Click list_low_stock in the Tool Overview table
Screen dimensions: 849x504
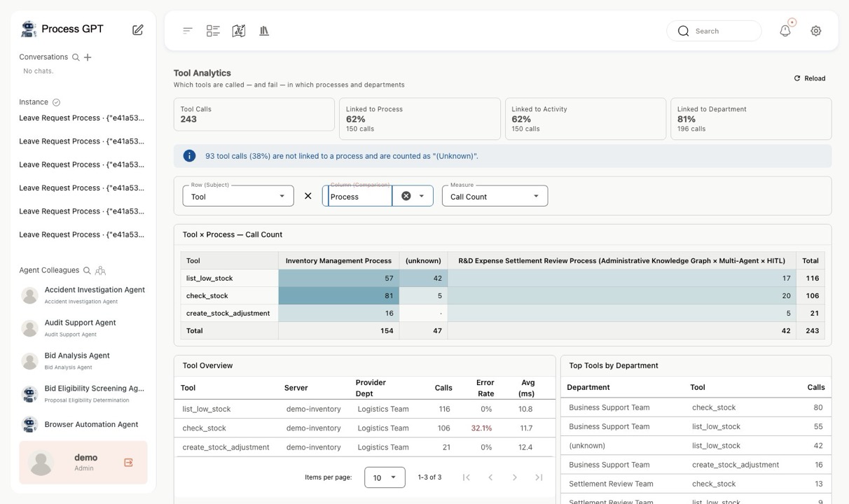pos(206,409)
